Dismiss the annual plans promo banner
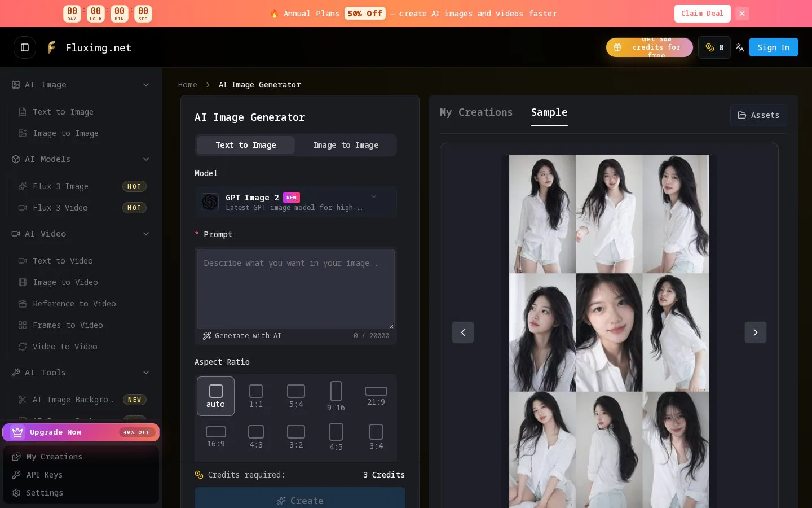812x508 pixels. click(742, 14)
